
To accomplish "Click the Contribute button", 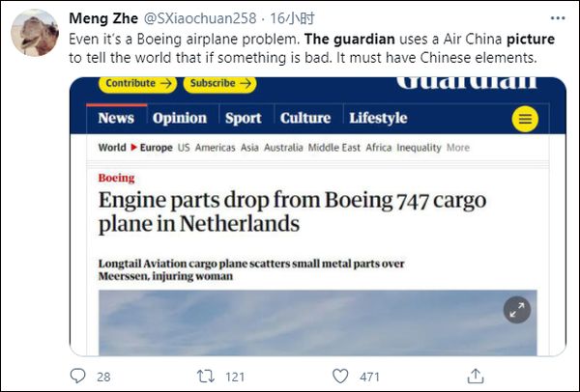I will tap(137, 84).
